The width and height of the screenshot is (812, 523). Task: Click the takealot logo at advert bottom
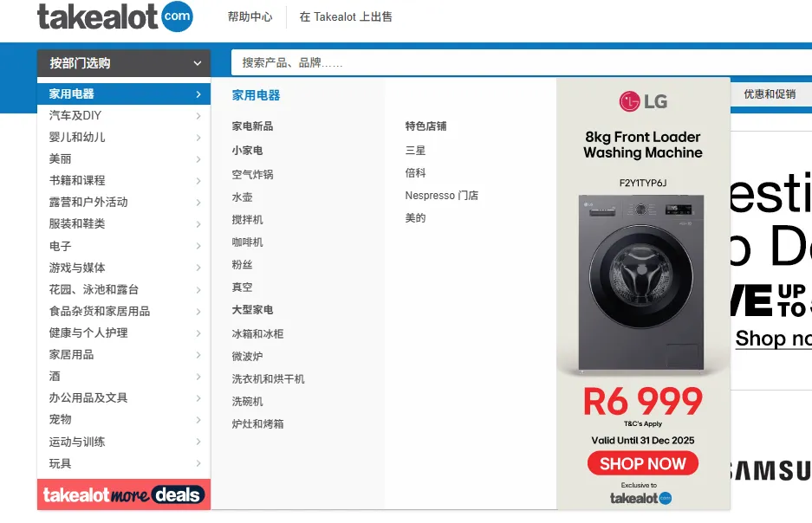[641, 498]
